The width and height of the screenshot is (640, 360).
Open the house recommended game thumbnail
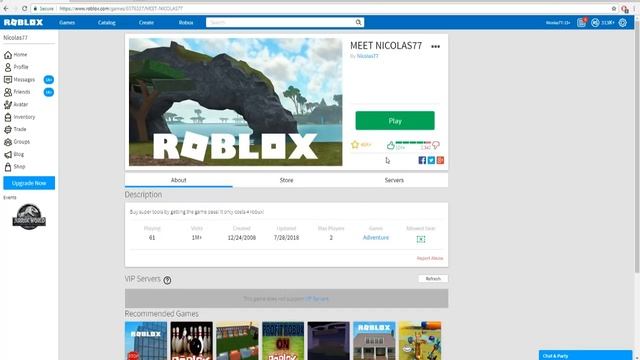point(374,341)
